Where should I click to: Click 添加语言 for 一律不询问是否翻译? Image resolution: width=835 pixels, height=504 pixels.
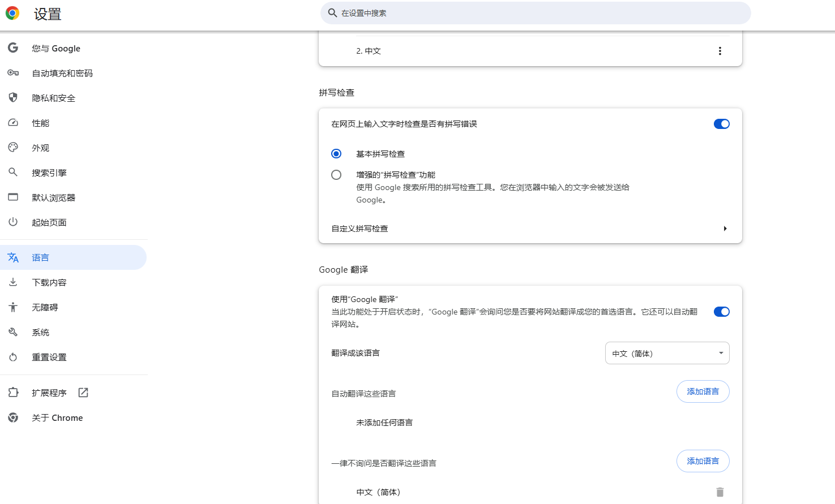703,461
